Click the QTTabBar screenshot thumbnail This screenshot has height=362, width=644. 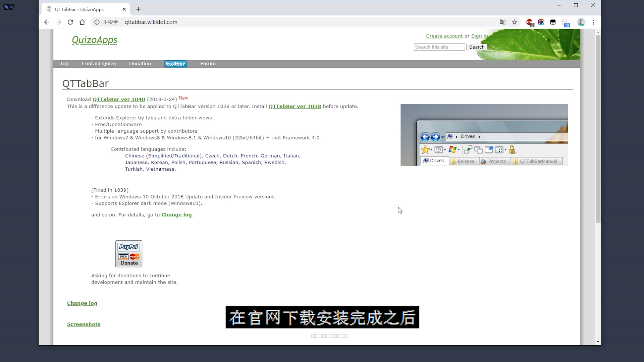click(x=484, y=135)
